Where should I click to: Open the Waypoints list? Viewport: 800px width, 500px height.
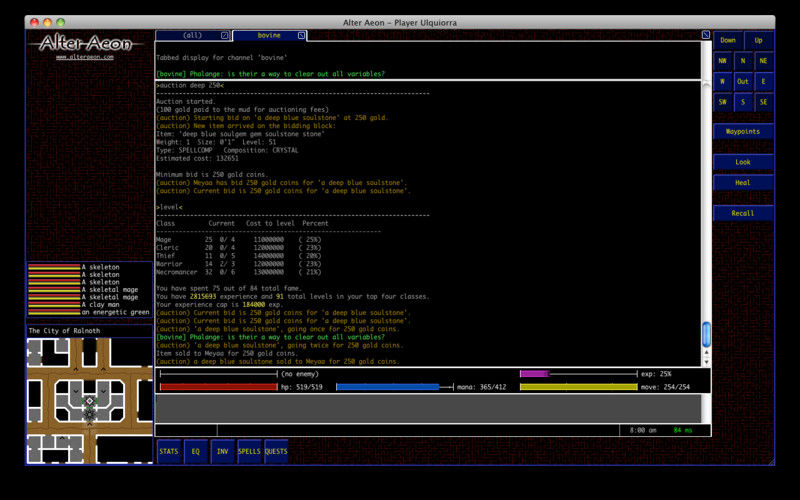pos(743,132)
